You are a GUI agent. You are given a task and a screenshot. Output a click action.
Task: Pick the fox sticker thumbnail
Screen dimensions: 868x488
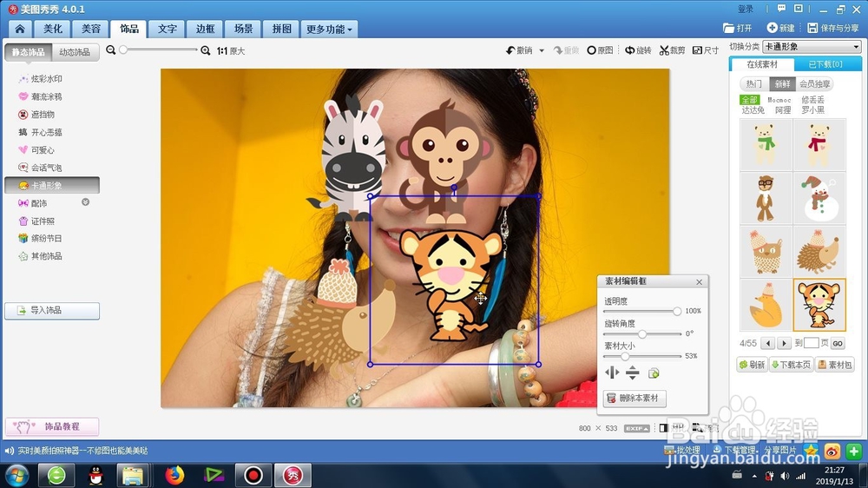pyautogui.click(x=766, y=305)
